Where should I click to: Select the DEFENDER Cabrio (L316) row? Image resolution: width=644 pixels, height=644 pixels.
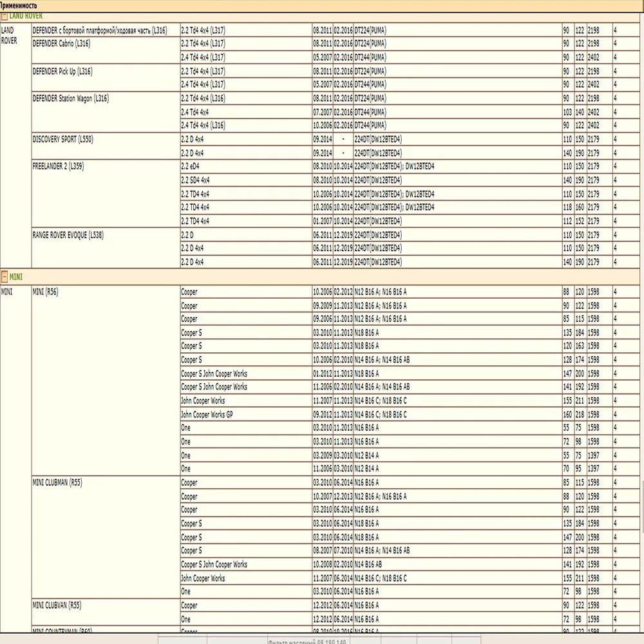click(x=71, y=43)
